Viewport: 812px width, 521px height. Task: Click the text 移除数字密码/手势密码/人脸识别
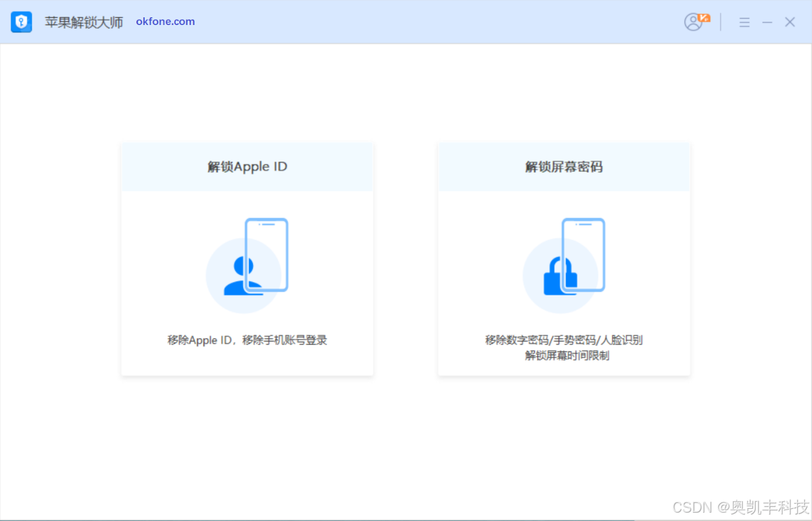click(x=564, y=340)
